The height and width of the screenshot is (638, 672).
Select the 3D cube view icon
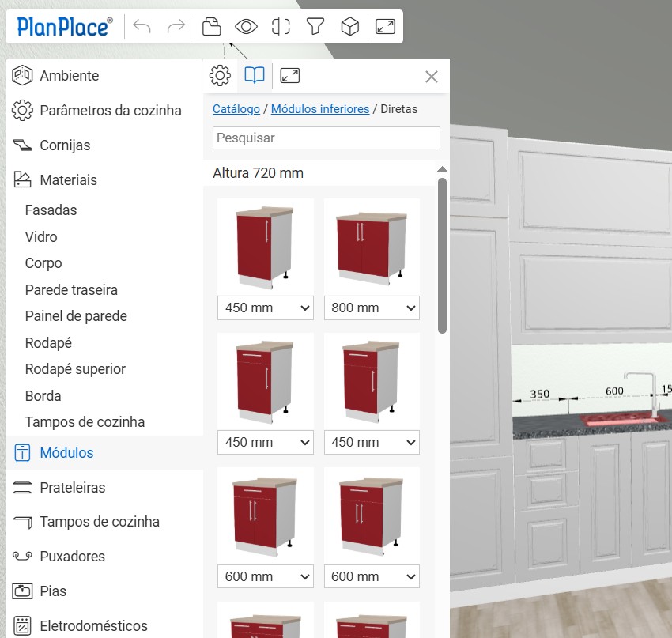tap(349, 27)
